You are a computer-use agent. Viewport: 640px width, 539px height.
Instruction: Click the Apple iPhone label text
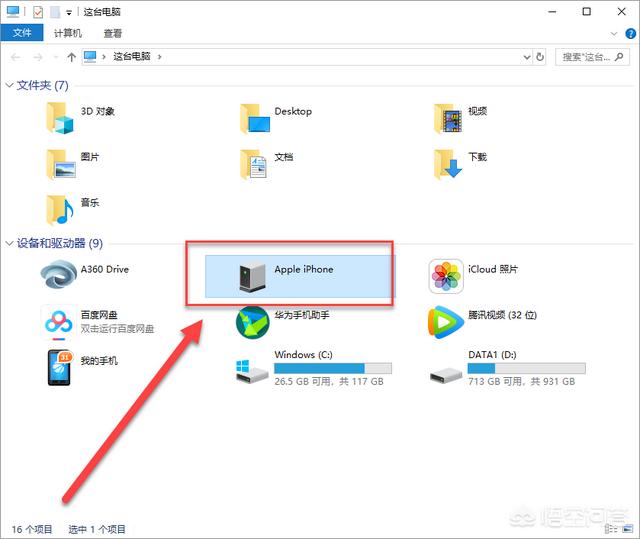[304, 269]
